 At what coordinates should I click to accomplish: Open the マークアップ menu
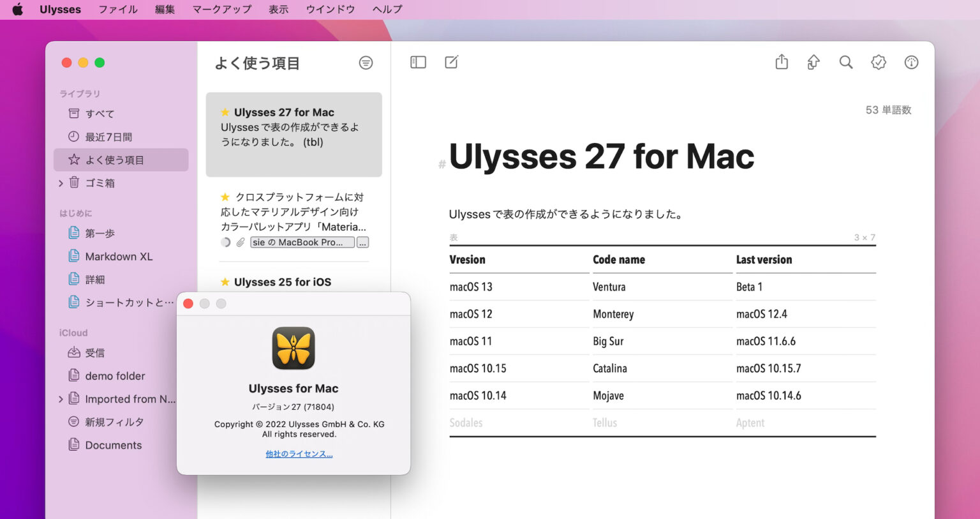221,9
